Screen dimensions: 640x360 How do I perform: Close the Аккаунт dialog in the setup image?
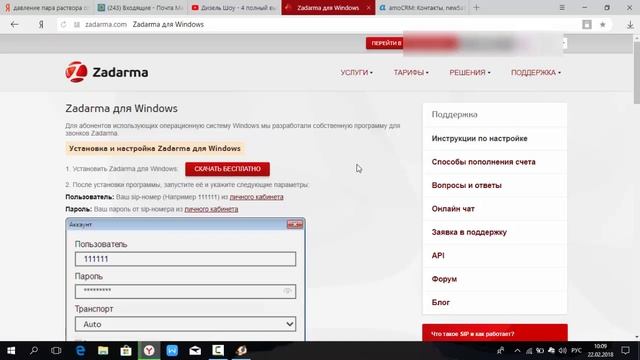(x=295, y=224)
